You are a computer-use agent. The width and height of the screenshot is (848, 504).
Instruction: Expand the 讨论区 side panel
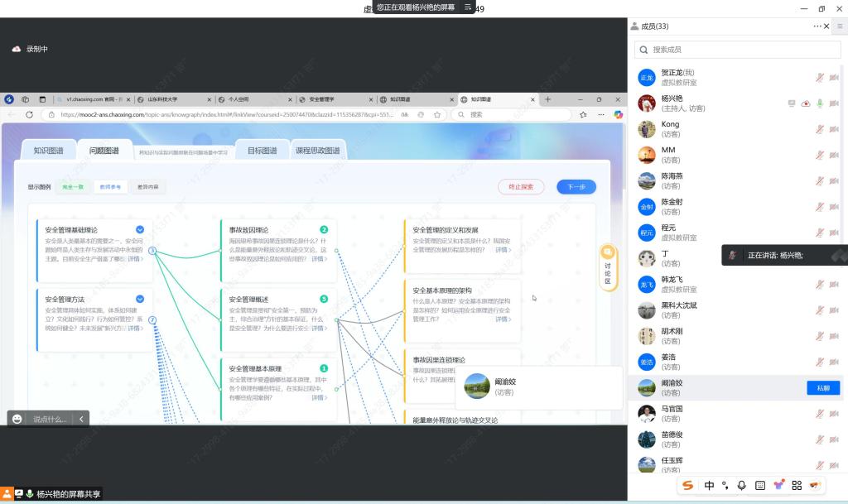point(608,263)
